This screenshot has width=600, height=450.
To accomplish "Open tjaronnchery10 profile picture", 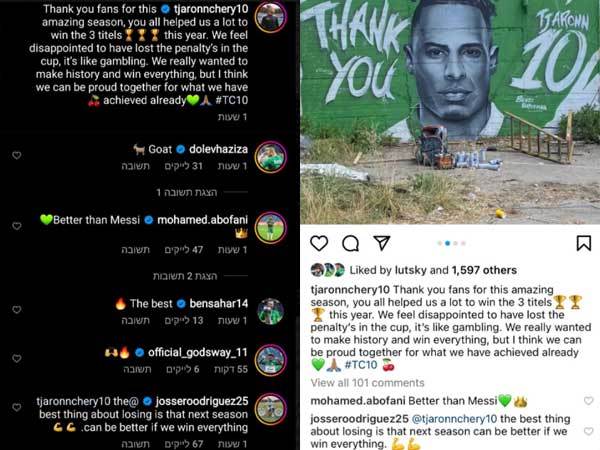I will coord(271,17).
